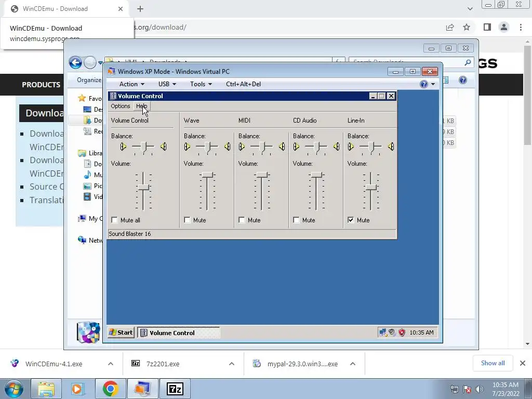Click the Explorer window back arrow button
Screen dimensions: 532x399
pyautogui.click(x=75, y=62)
